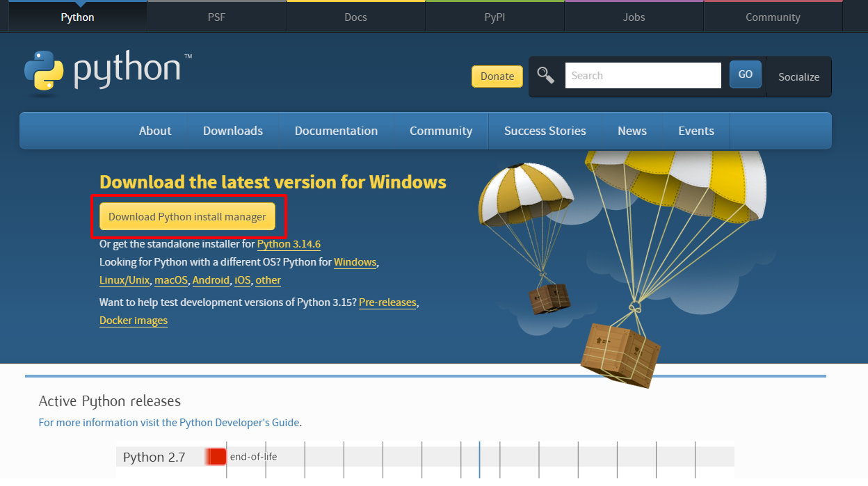Click the magnifying glass search icon
The height and width of the screenshot is (486, 868).
point(546,76)
